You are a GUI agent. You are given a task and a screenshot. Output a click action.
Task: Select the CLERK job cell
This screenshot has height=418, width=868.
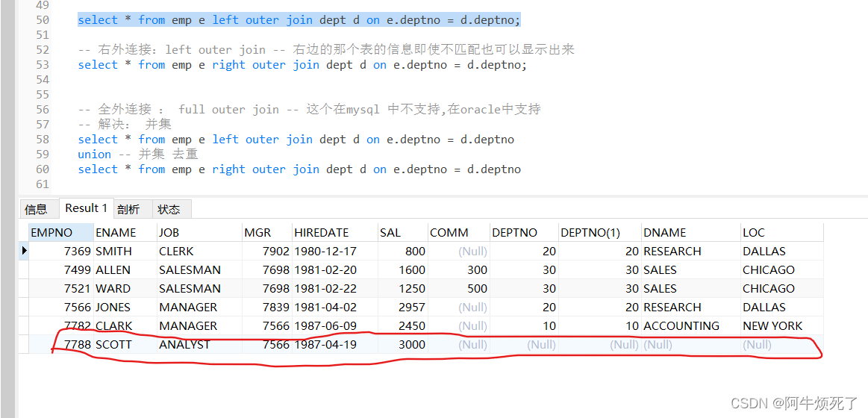point(199,252)
